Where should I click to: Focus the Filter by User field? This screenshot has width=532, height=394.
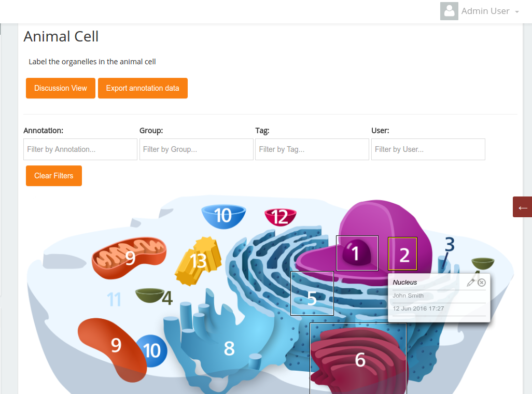428,149
